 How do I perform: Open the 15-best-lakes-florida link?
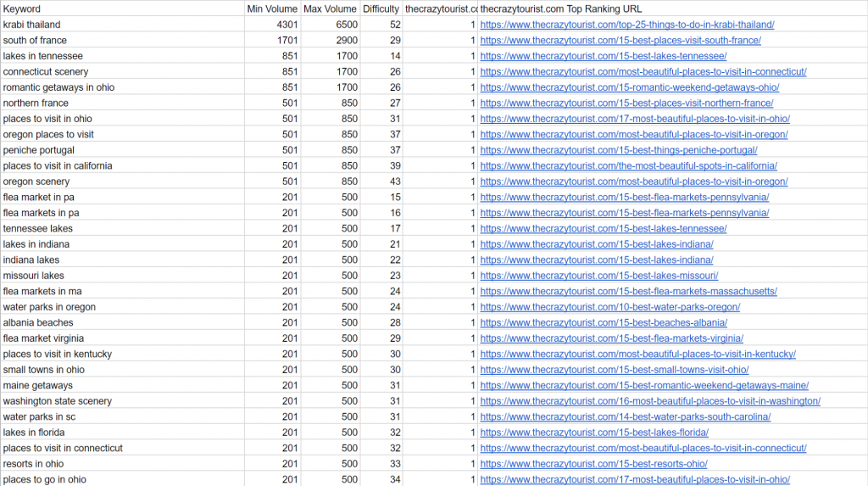pos(594,433)
